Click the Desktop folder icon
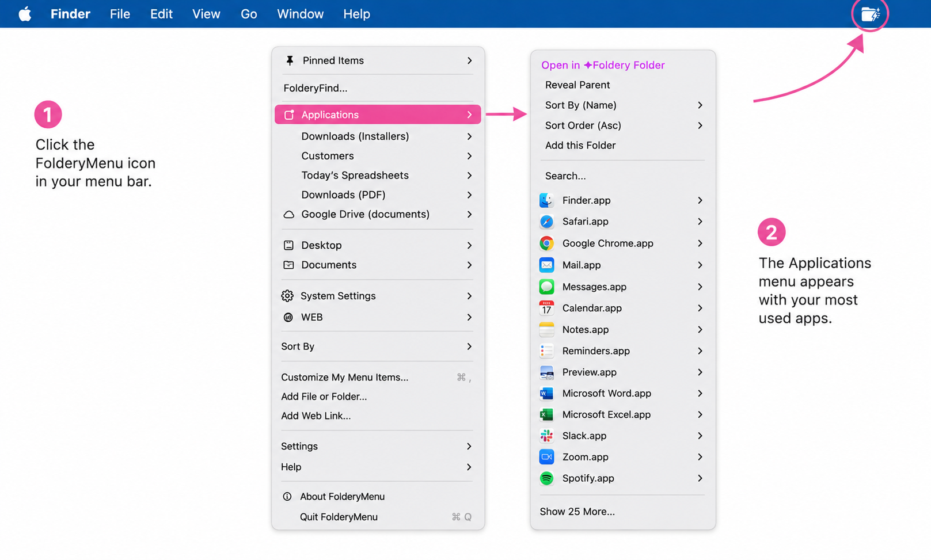This screenshot has width=931, height=560. click(288, 245)
